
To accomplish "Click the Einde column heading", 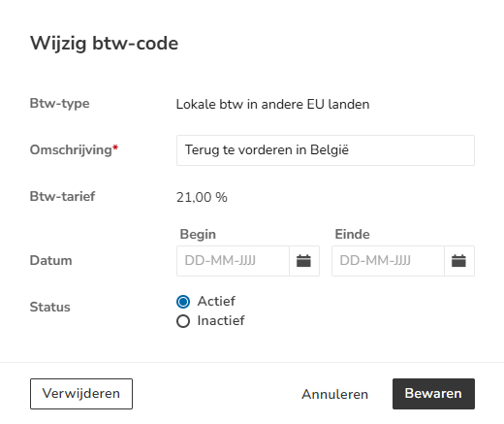I will [352, 234].
